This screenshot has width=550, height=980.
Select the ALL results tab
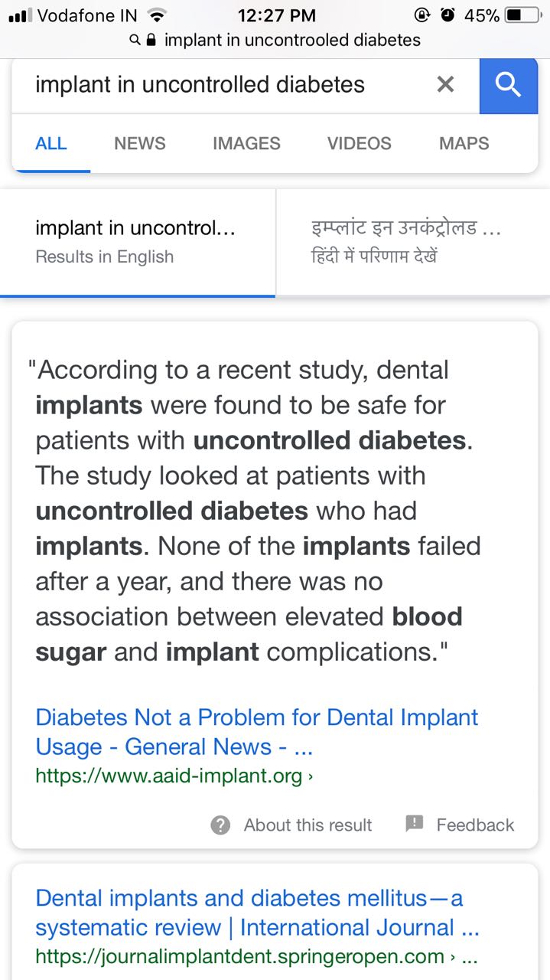click(51, 143)
